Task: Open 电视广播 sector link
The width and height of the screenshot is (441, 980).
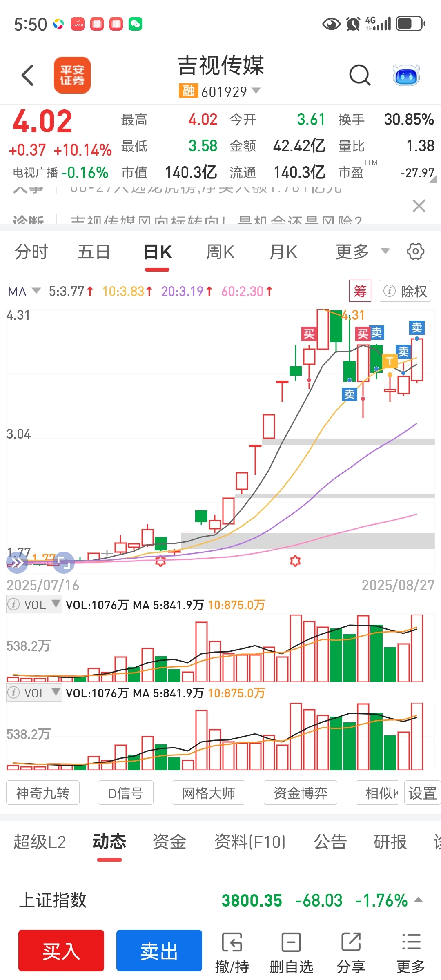Action: click(60, 172)
